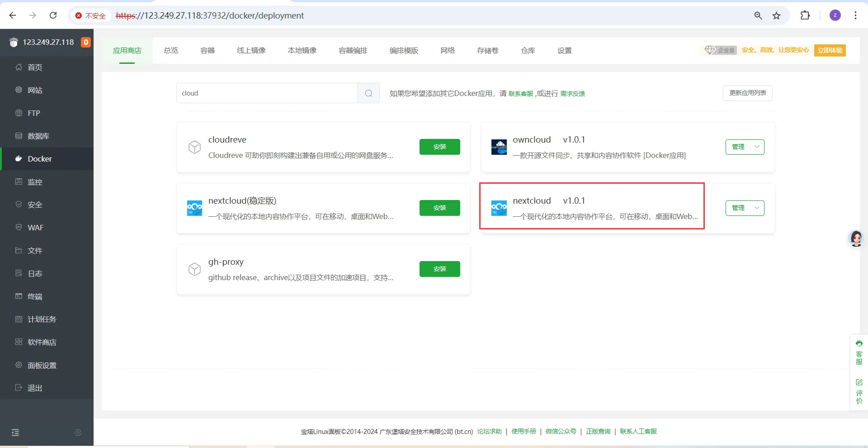Open 软件商店 in the sidebar
Viewport: 868px width, 448px height.
pyautogui.click(x=47, y=343)
